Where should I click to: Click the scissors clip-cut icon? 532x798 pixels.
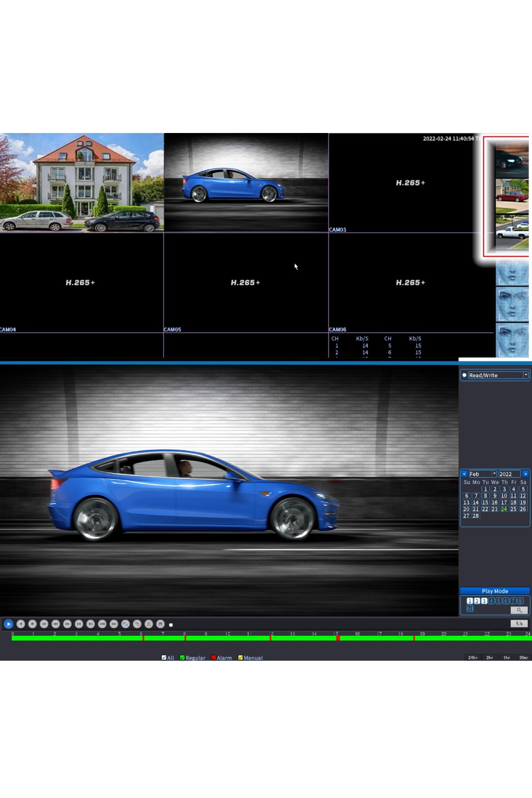(149, 624)
